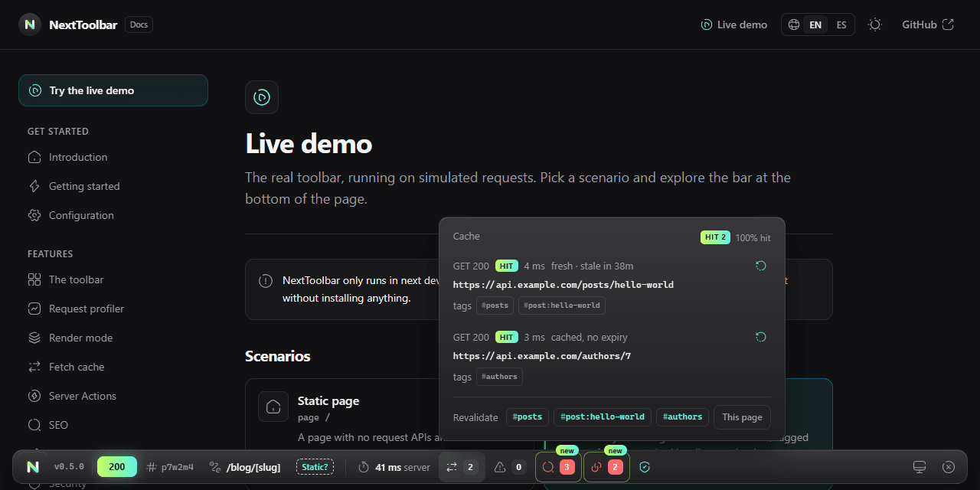Click the toolbar dock position monitor icon
This screenshot has width=980, height=490.
coord(920,467)
